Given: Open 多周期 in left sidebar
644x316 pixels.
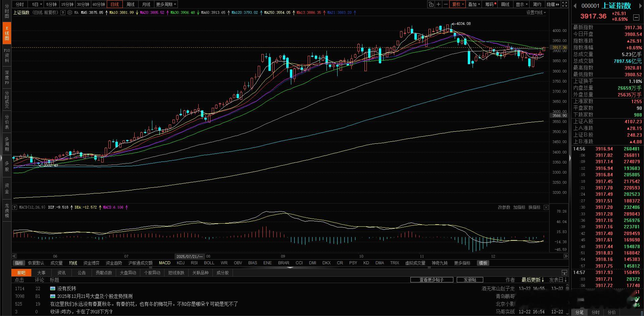Looking at the screenshot, I should [x=7, y=144].
